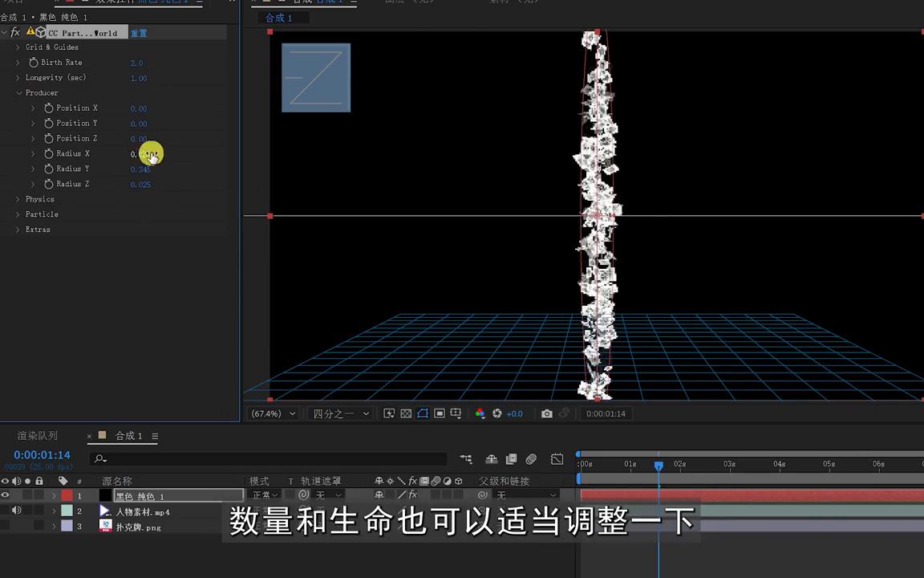Toggle frame blending in the timeline toolbar

[511, 459]
